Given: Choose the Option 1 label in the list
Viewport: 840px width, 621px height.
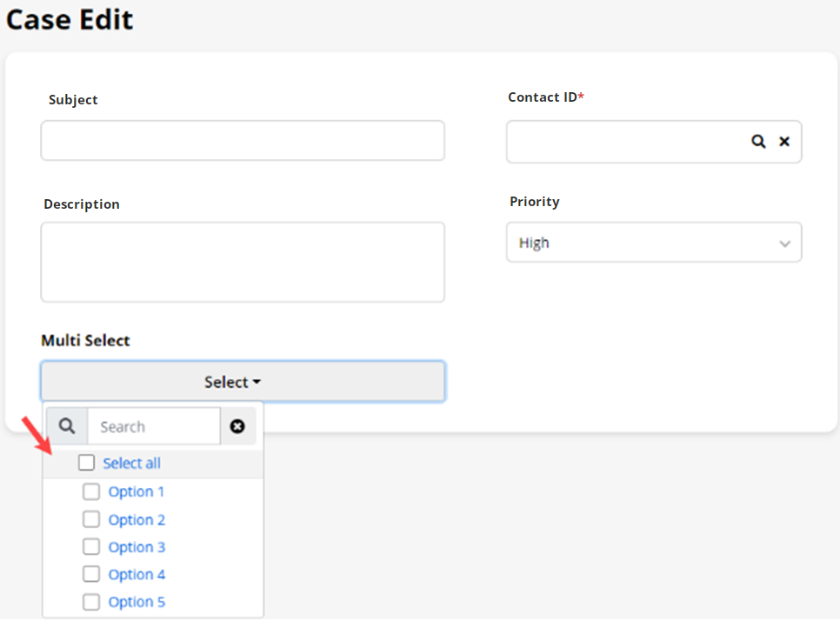Looking at the screenshot, I should [137, 491].
